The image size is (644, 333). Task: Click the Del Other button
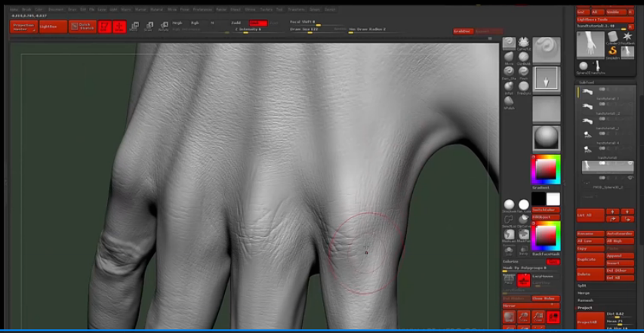tap(620, 270)
